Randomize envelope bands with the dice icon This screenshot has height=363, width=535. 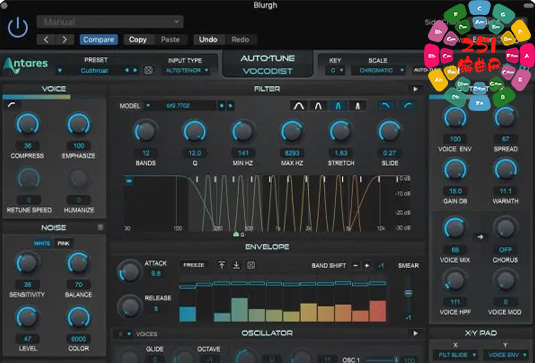click(x=251, y=265)
